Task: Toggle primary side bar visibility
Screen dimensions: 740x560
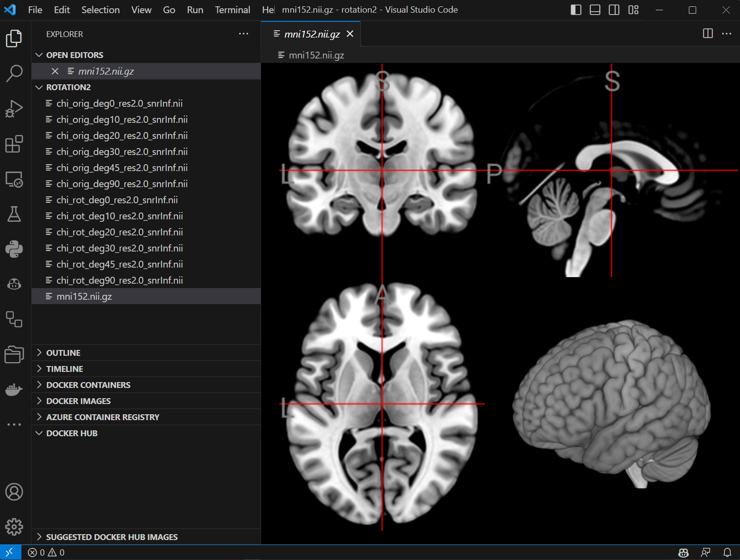Action: (576, 10)
